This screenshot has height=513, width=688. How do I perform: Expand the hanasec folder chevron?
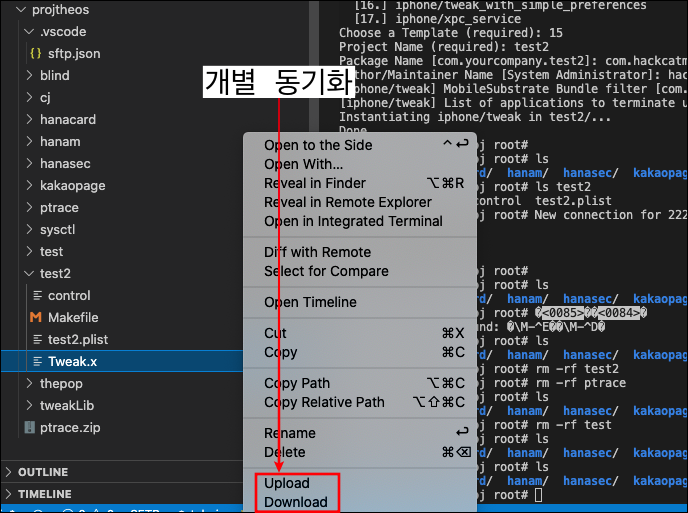(x=29, y=163)
